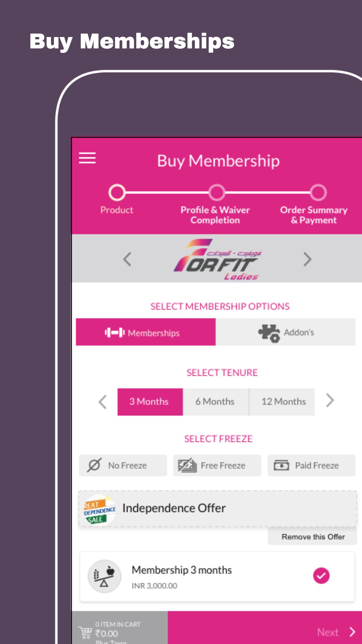Go to next gym branch arrow

[x=307, y=259]
